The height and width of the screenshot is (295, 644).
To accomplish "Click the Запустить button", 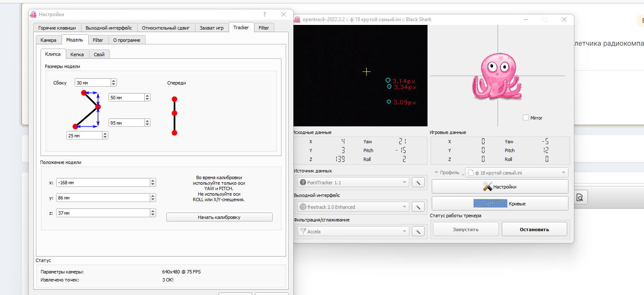I will point(465,229).
